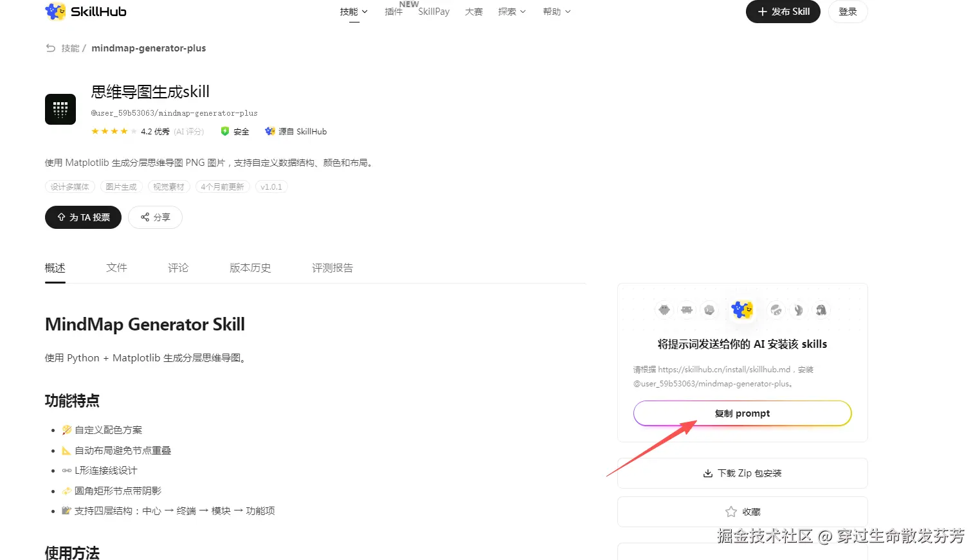Click the 复制 prompt button
The width and height of the screenshot is (980, 560).
click(x=743, y=413)
